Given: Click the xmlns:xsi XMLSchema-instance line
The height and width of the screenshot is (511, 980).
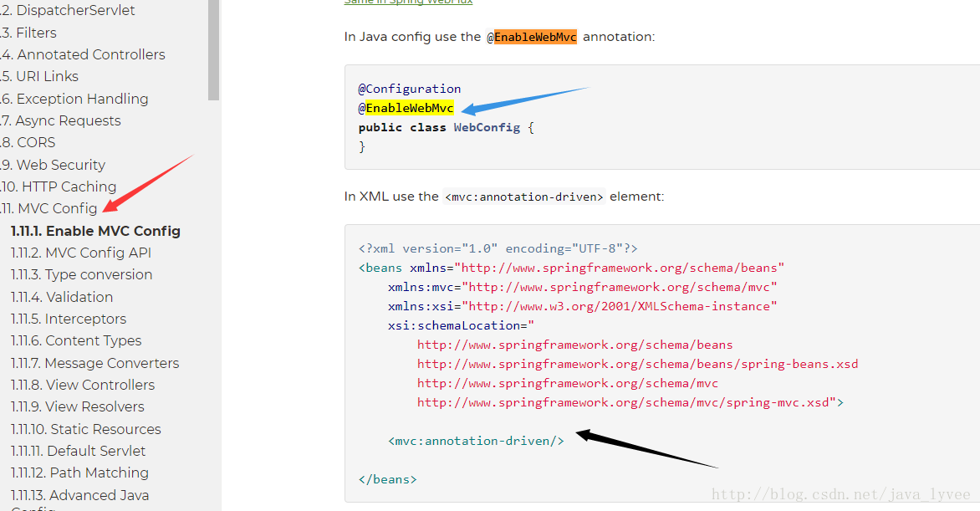Looking at the screenshot, I should click(x=583, y=306).
